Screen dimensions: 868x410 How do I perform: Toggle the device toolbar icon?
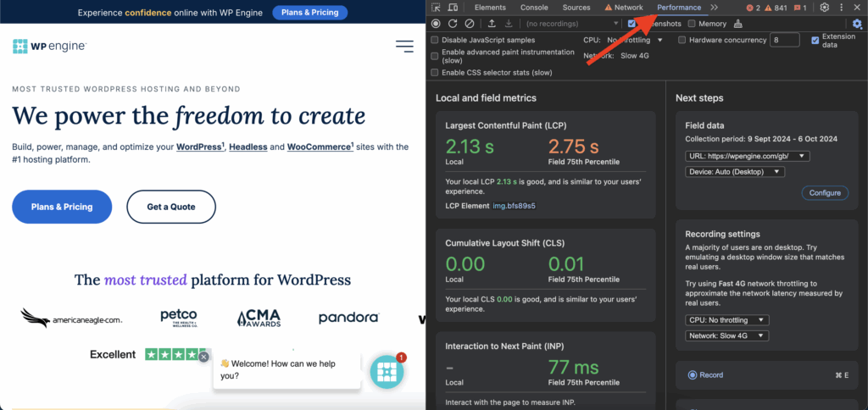point(453,7)
